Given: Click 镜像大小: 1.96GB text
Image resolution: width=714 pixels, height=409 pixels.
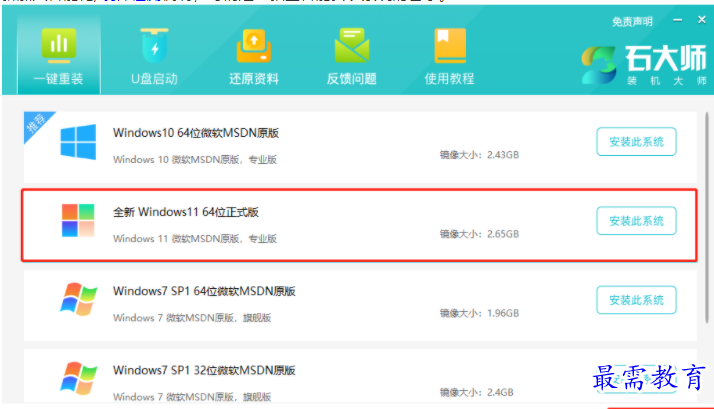Looking at the screenshot, I should coord(479,313).
